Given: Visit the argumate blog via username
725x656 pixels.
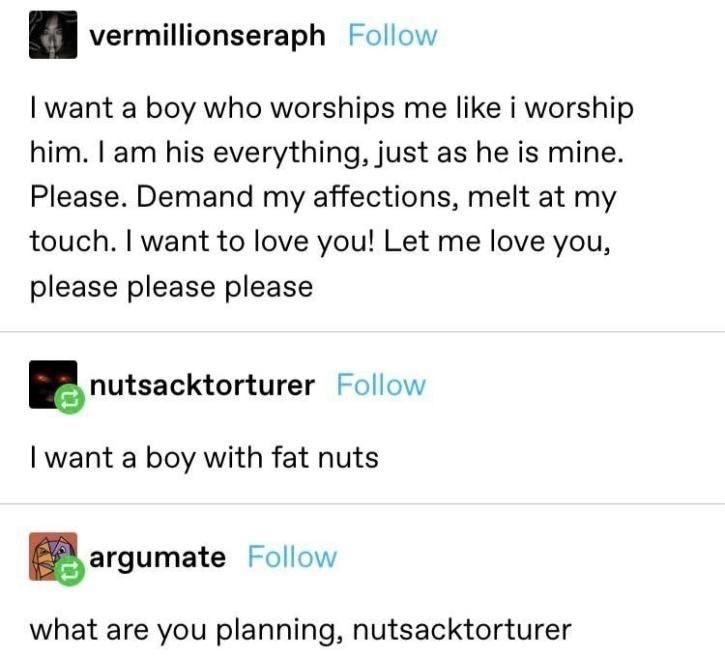Looking at the screenshot, I should [x=158, y=557].
